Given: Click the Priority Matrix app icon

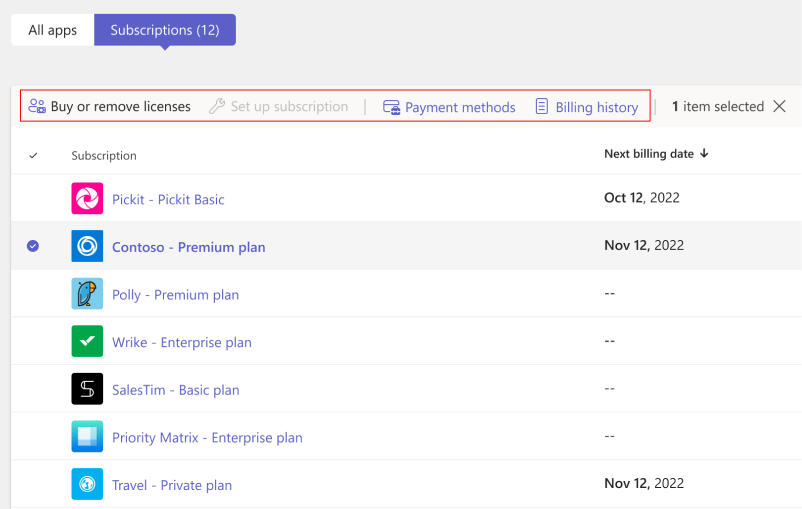Looking at the screenshot, I should point(87,437).
